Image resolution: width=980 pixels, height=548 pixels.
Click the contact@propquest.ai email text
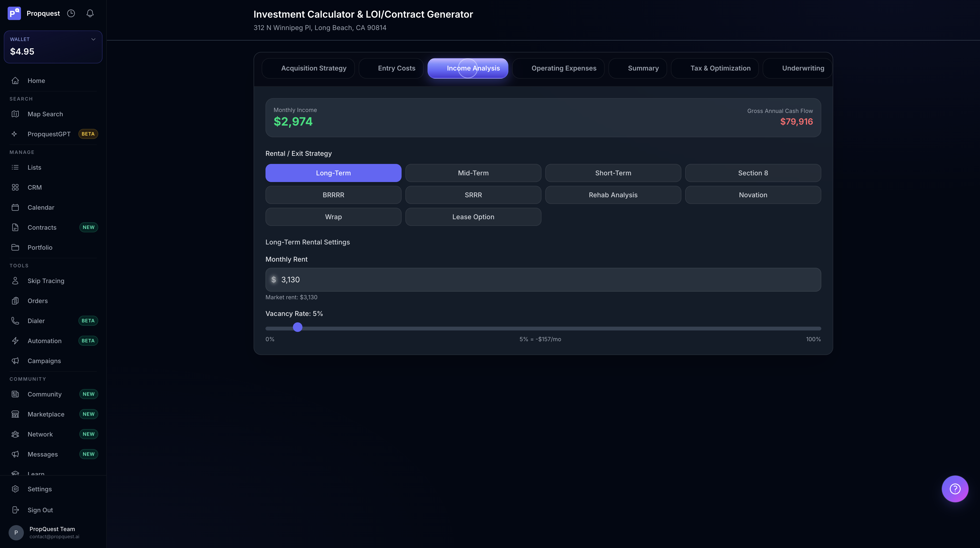pyautogui.click(x=54, y=537)
